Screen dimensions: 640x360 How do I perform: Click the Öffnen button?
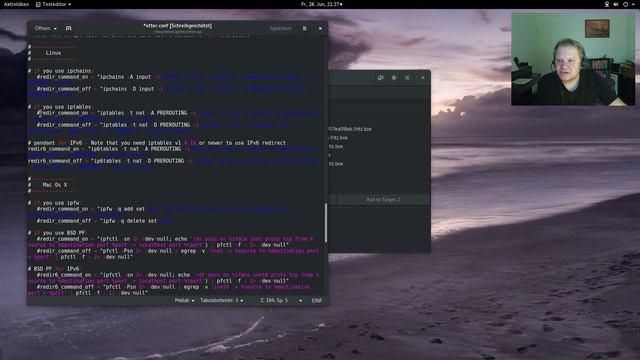click(x=42, y=28)
